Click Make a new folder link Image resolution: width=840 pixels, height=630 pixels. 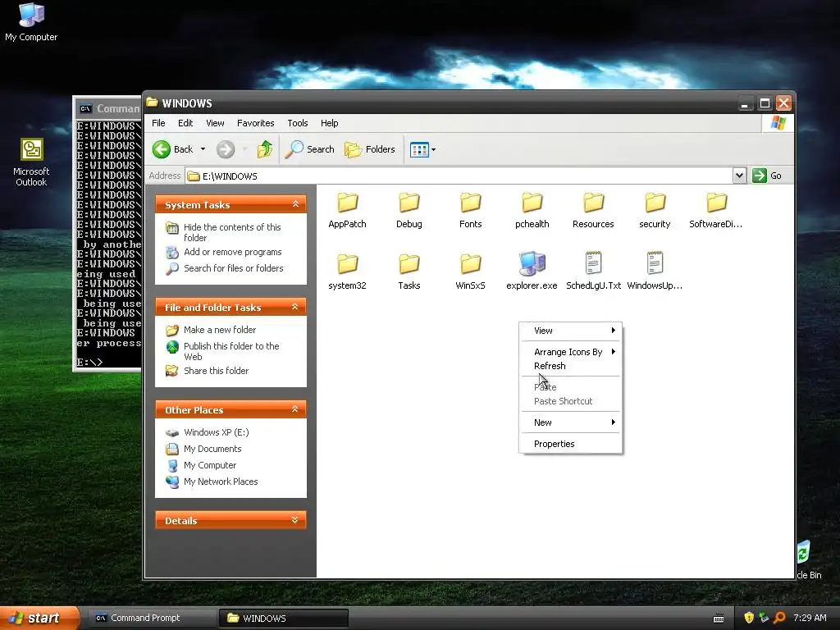[x=220, y=330]
